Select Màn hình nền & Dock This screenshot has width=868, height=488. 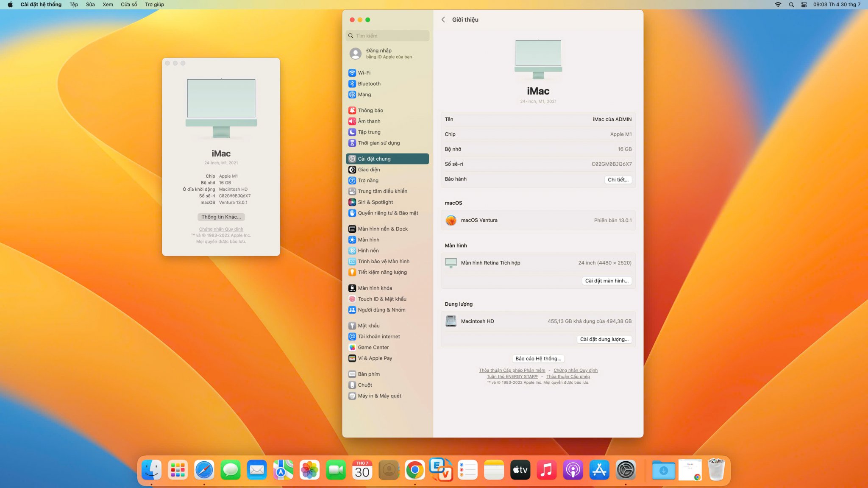[387, 229]
